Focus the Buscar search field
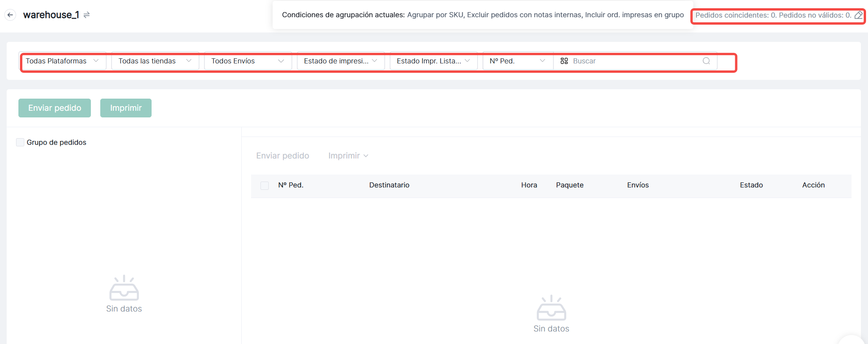868x344 pixels. pos(635,61)
